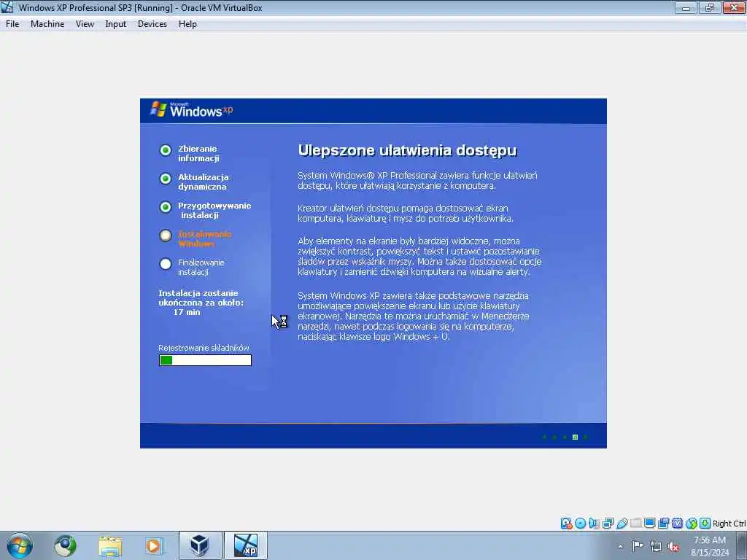Click the Instalacja zostanie ukończona za około text
The height and width of the screenshot is (560, 747).
pos(201,298)
